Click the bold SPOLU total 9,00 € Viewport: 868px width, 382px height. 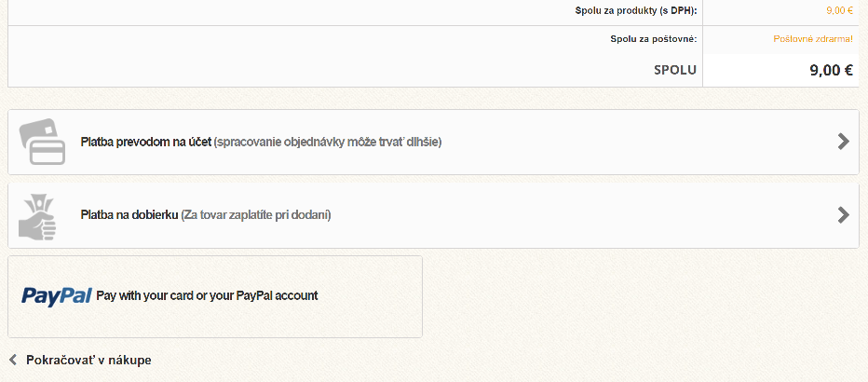[831, 69]
